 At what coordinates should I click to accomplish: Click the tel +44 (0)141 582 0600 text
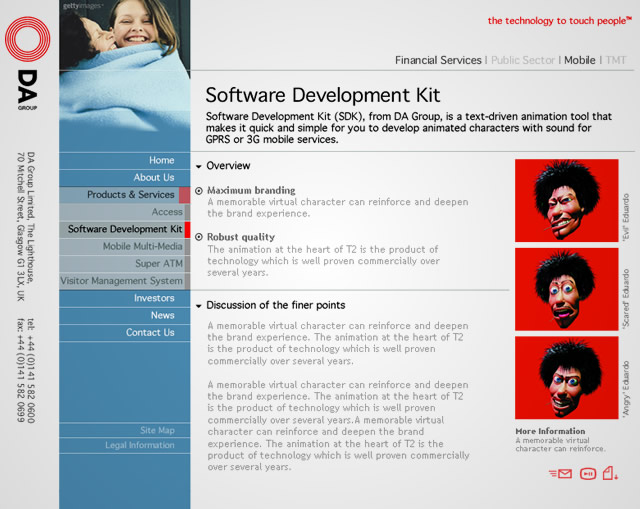click(x=31, y=371)
